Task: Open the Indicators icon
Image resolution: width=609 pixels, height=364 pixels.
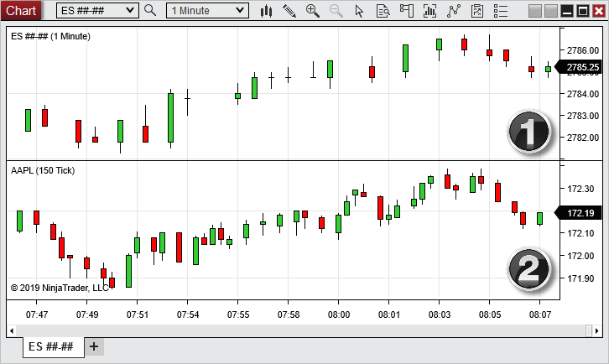Action: [454, 11]
